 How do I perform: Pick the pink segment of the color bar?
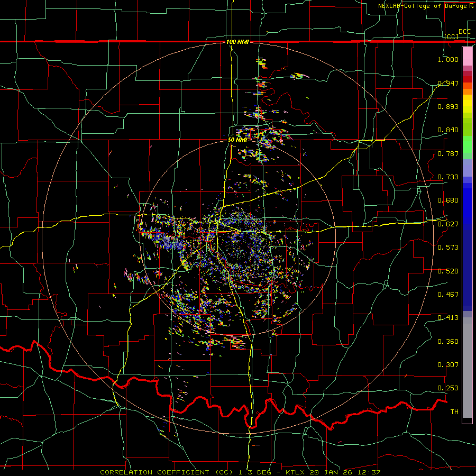point(467,57)
